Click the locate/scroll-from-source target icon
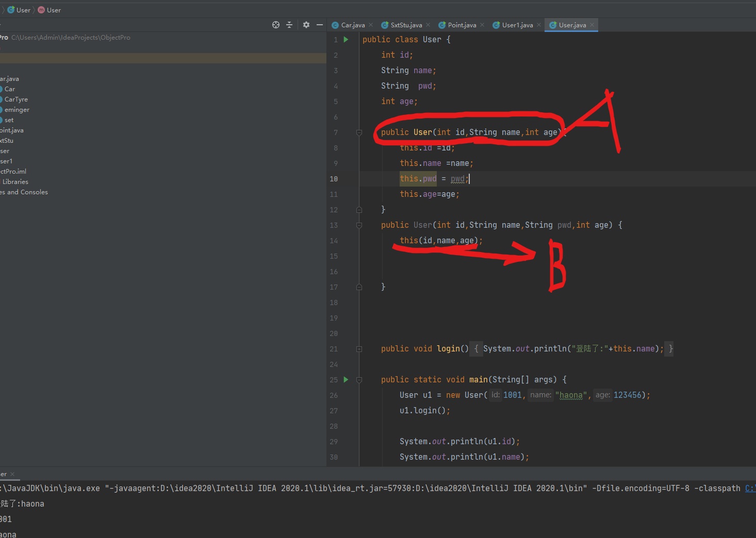 click(276, 25)
